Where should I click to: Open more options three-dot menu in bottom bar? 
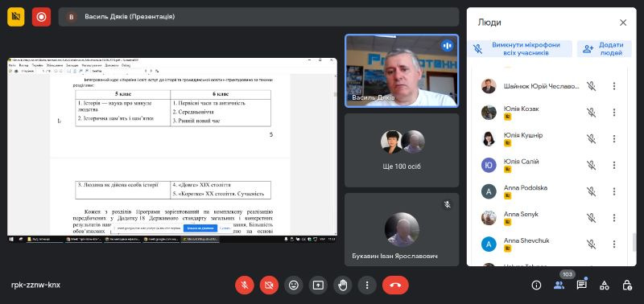pyautogui.click(x=367, y=286)
